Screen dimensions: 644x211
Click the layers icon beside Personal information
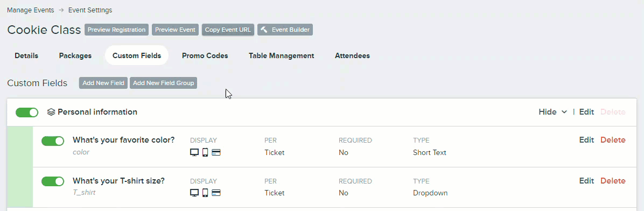click(51, 112)
